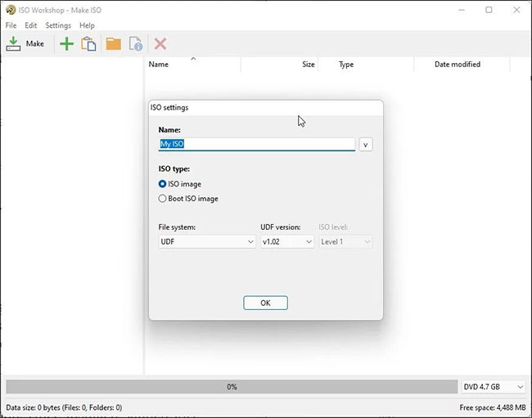
Task: Open the File menu
Action: point(11,25)
